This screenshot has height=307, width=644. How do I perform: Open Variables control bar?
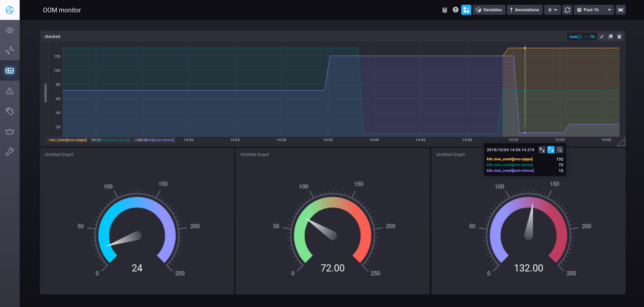point(489,10)
